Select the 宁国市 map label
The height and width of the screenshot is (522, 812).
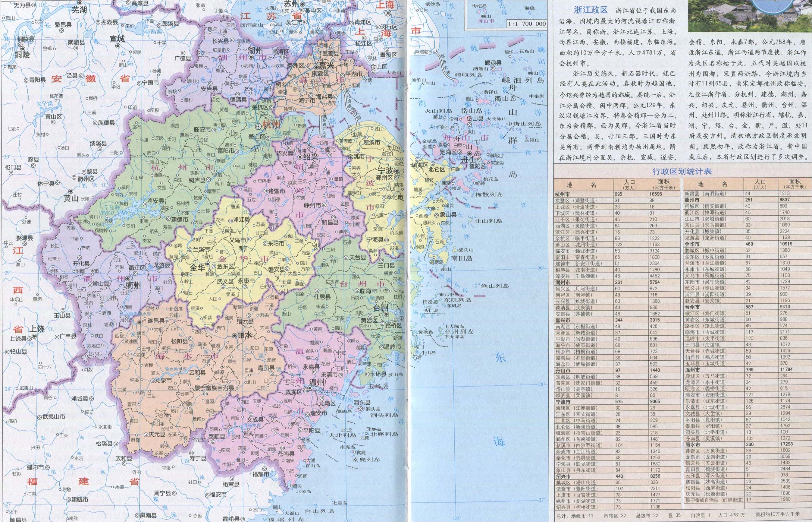[x=150, y=83]
